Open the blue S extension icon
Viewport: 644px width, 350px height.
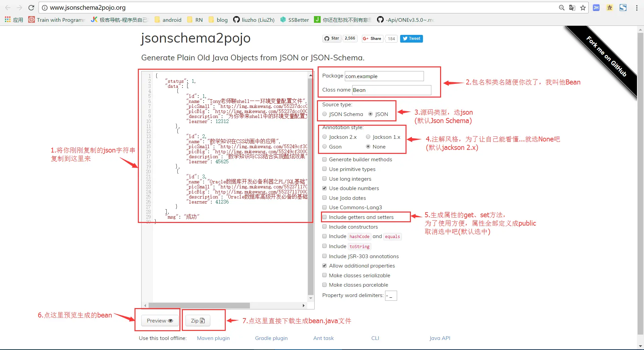[x=623, y=8]
